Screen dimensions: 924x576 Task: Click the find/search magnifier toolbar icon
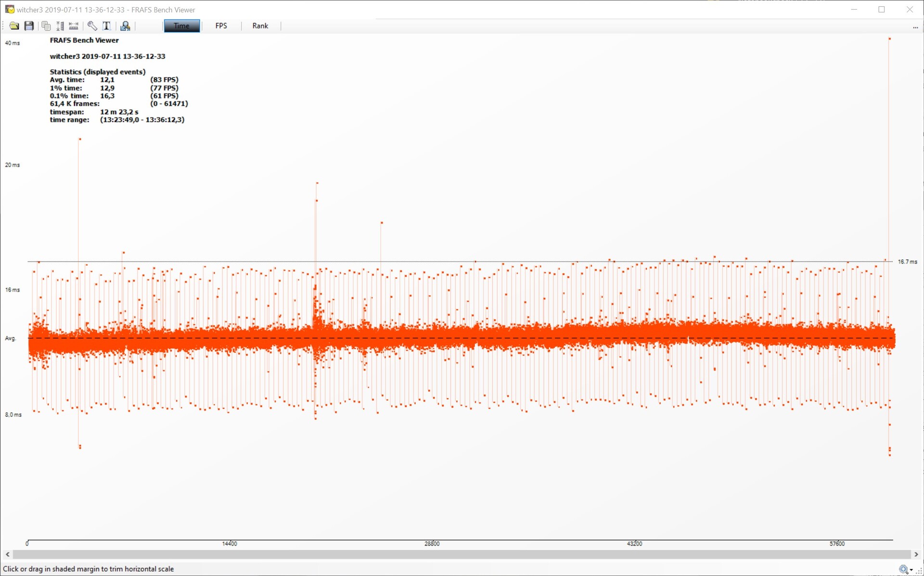[x=125, y=26]
